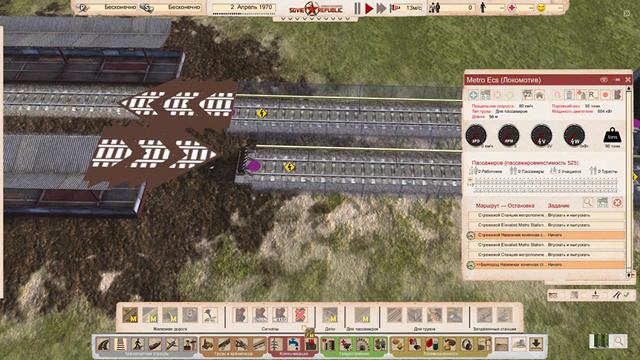This screenshot has width=640, height=360.
Task: Select the second metro track tool
Action: click(150, 315)
